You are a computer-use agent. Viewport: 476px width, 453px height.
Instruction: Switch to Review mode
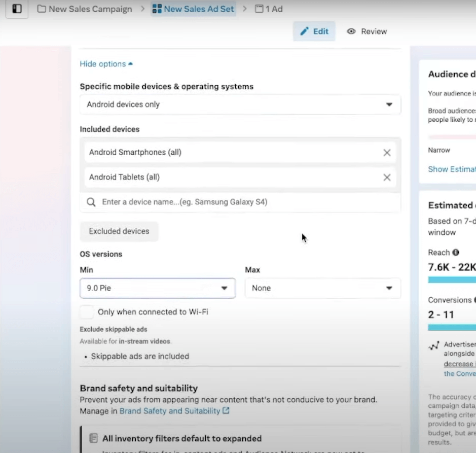[367, 31]
